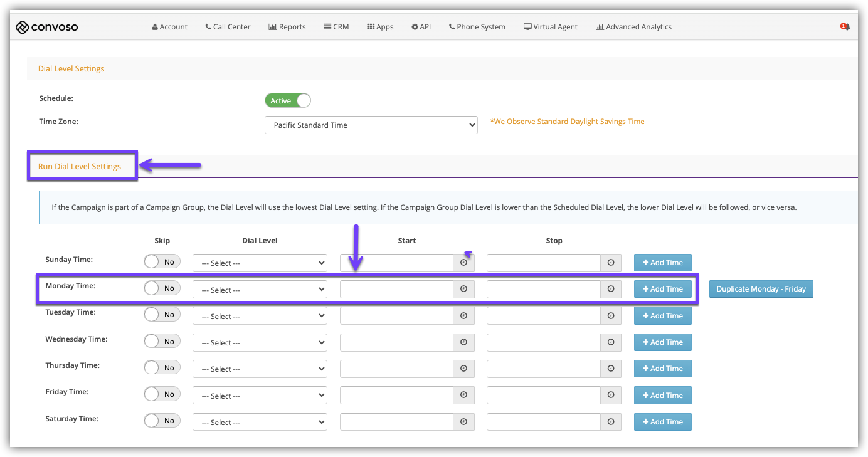Open the Call Center menu
This screenshot has height=457, width=868.
[228, 27]
